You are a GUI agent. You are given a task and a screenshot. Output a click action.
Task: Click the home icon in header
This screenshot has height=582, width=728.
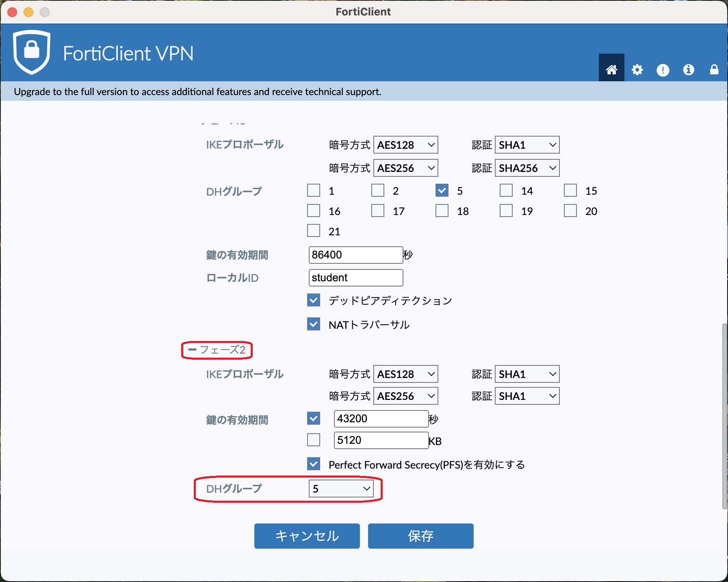click(x=611, y=69)
